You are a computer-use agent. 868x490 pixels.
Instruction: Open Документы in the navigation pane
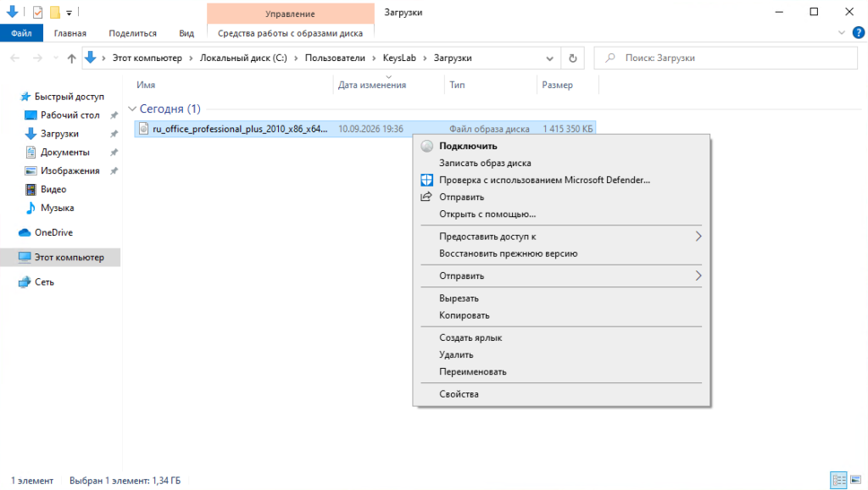click(64, 153)
